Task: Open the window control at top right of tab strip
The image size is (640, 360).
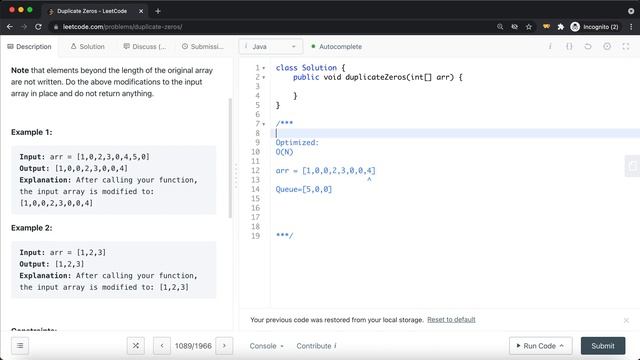Action: pyautogui.click(x=631, y=11)
